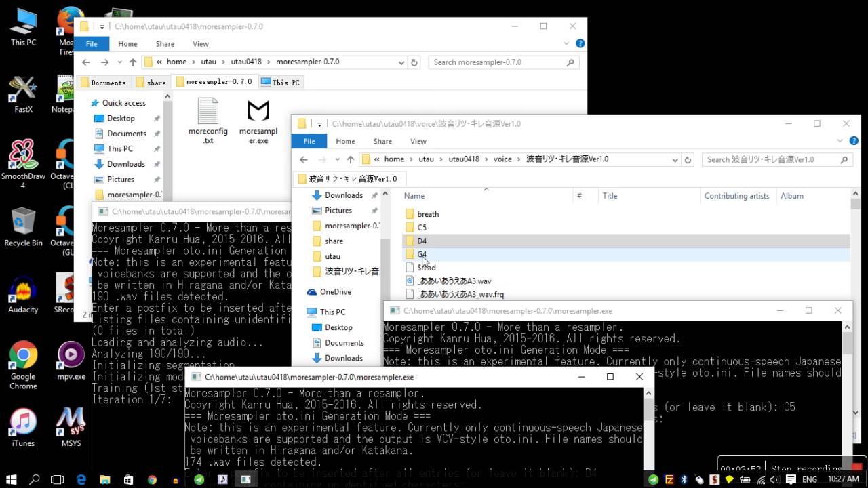The width and height of the screenshot is (868, 488).
Task: Open FastX desktop shortcut
Action: click(23, 94)
